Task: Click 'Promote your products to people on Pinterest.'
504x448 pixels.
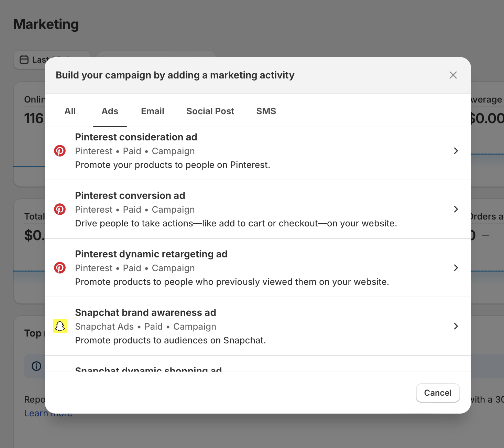Action: point(173,165)
